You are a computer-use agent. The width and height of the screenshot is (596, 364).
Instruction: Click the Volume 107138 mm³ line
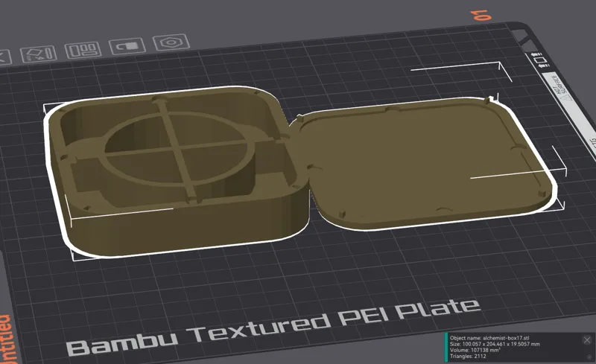click(x=475, y=350)
